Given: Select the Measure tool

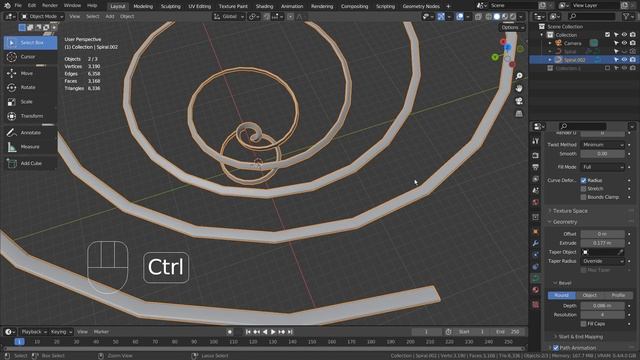Looking at the screenshot, I should [30, 147].
